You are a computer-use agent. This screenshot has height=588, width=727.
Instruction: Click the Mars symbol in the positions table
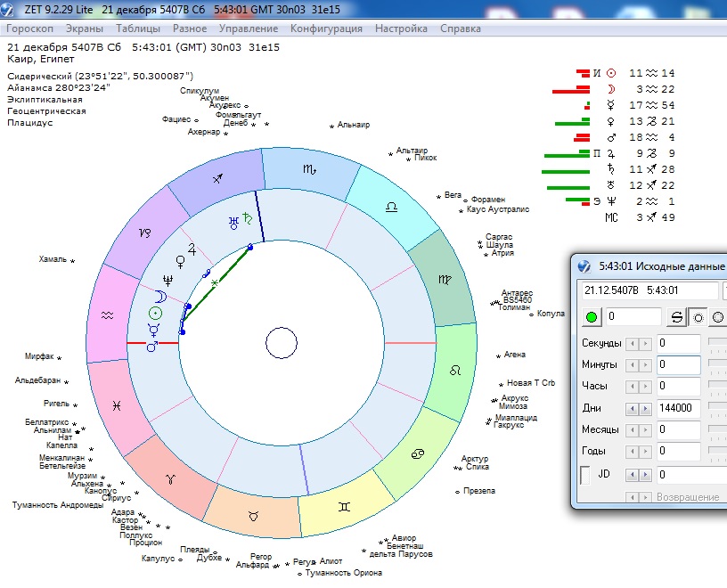click(x=611, y=137)
